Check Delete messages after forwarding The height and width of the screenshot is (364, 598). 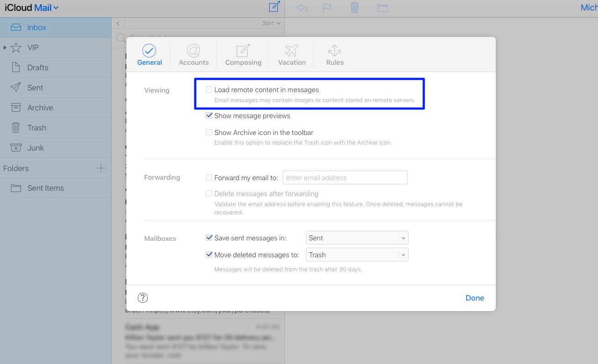[209, 193]
